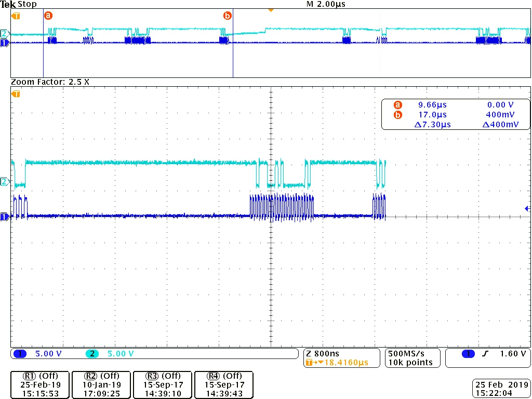
Task: Click the 500MS/s sample rate readout
Action: pyautogui.click(x=406, y=354)
